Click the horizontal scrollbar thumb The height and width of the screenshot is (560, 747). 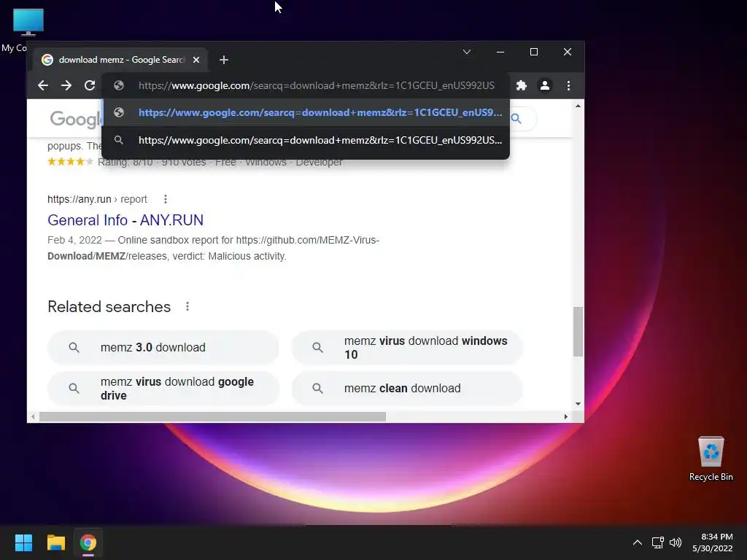(212, 416)
